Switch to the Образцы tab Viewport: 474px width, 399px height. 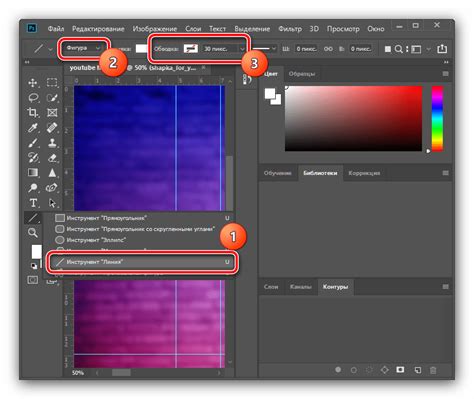coord(302,74)
